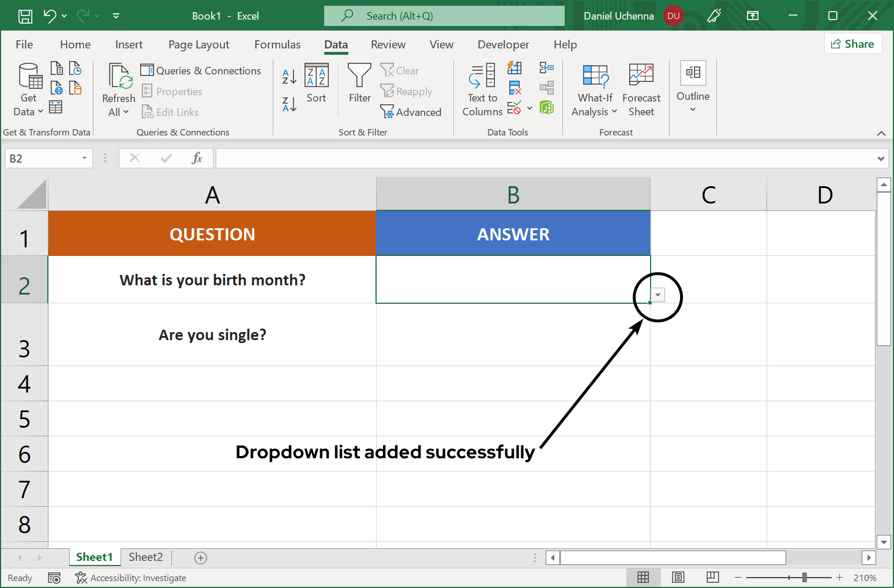Screen dimensions: 894x588
Task: Click the Share button
Action: (x=853, y=43)
